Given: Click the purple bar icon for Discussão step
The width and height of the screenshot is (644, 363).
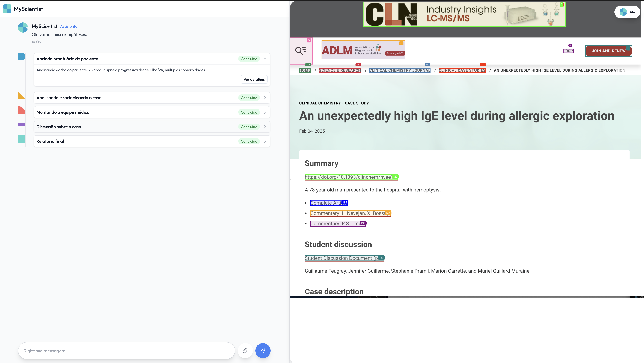Looking at the screenshot, I should 21,124.
